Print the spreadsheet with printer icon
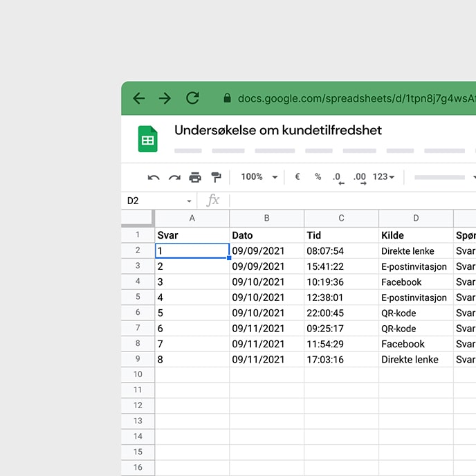476x476 pixels. pos(195,177)
